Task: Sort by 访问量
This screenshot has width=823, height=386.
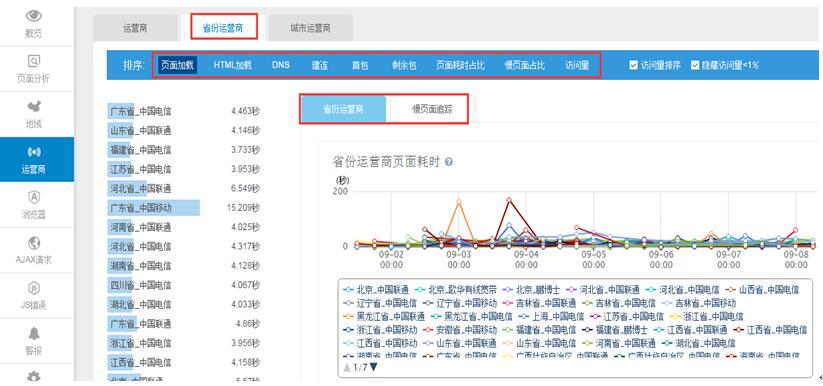Action: [577, 66]
